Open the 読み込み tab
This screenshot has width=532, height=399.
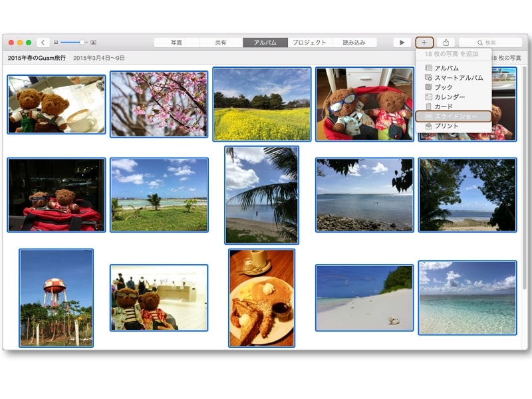[354, 43]
